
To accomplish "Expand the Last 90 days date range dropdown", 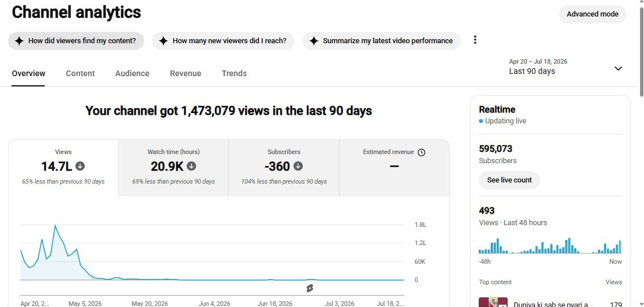I will [x=566, y=67].
